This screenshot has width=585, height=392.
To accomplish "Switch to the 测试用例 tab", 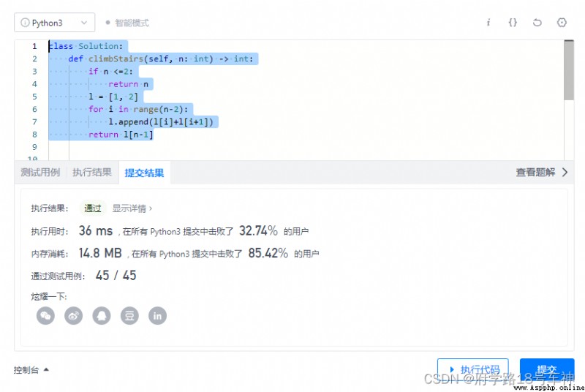I will [x=40, y=173].
